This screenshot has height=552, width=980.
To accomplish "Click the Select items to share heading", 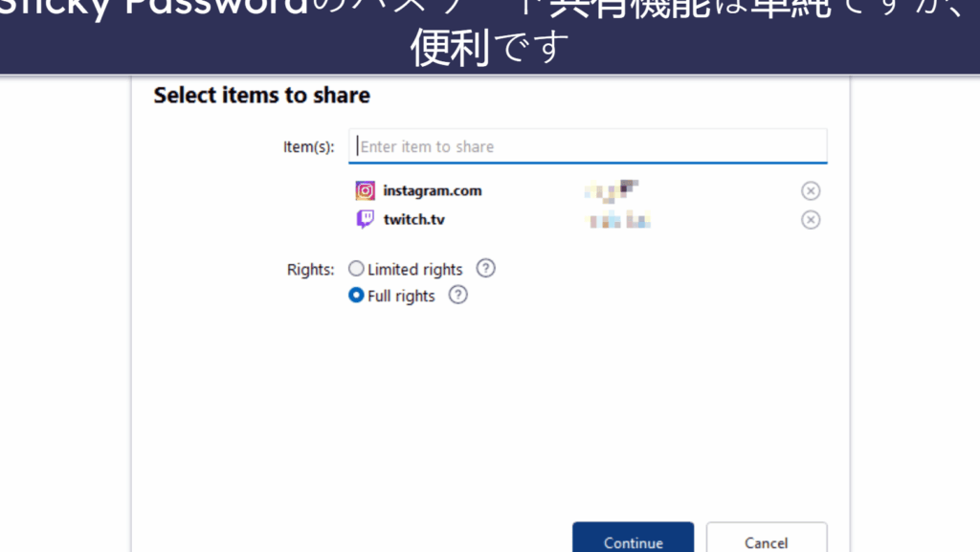I will click(x=261, y=96).
